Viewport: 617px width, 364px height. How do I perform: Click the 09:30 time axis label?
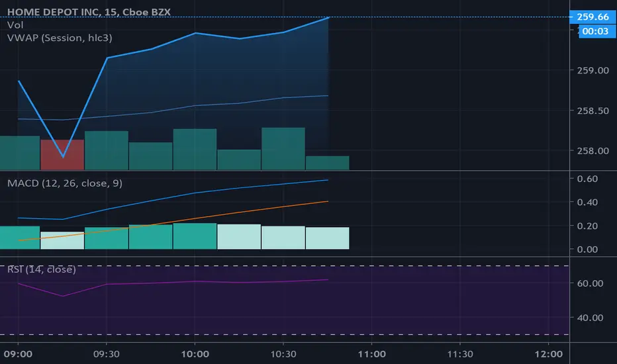coord(106,354)
